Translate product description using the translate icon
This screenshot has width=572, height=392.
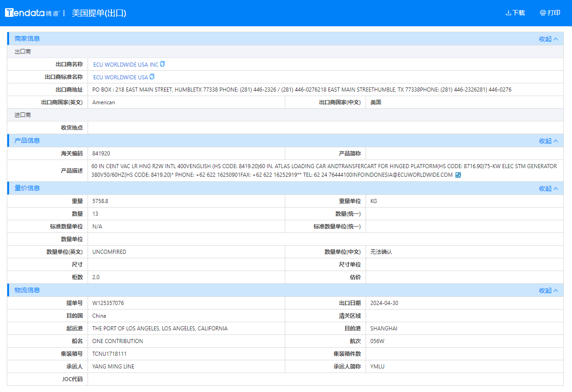coord(458,174)
